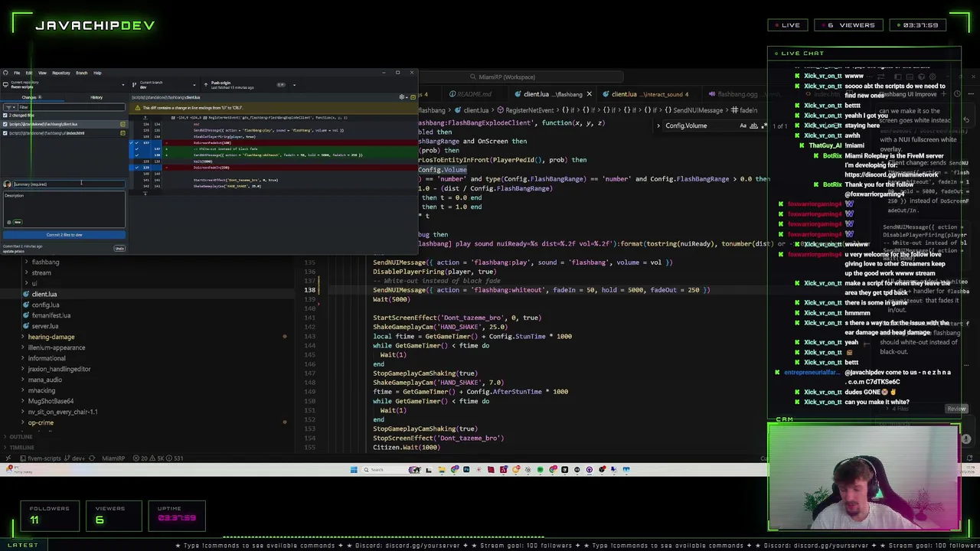Open the Windows Start menu

pos(354,470)
